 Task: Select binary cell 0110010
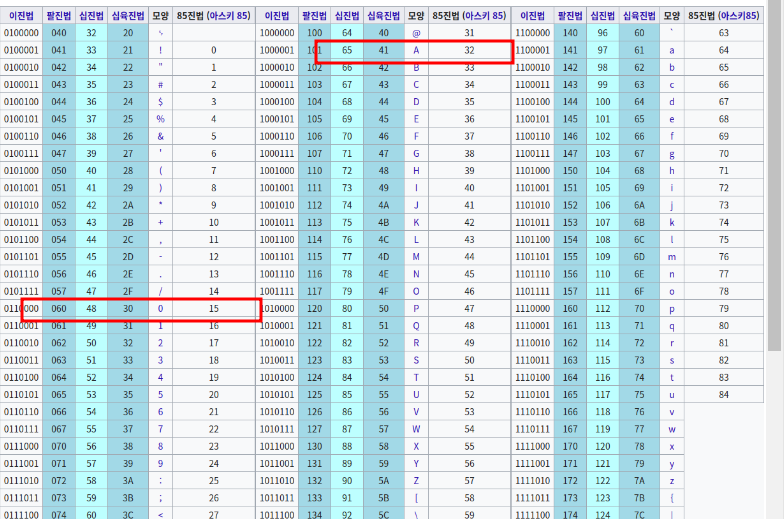(x=21, y=343)
